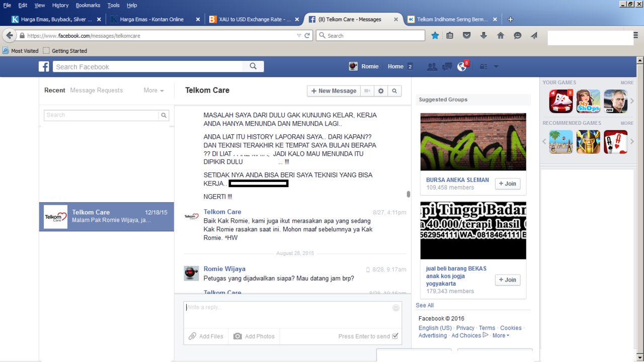Viewport: 644px width, 362px height.
Task: Click See All suggested groups link
Action: (425, 305)
